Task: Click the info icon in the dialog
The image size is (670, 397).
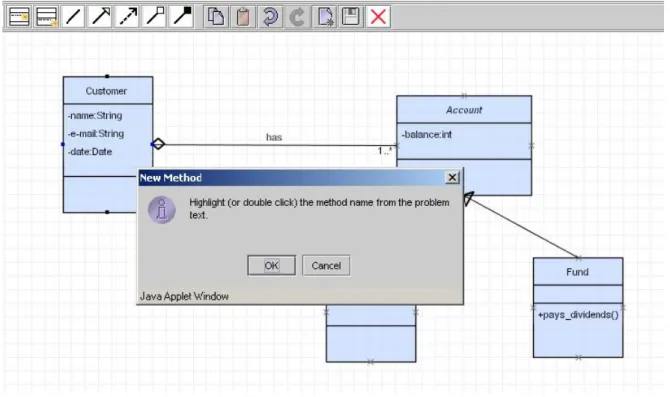Action: (162, 210)
